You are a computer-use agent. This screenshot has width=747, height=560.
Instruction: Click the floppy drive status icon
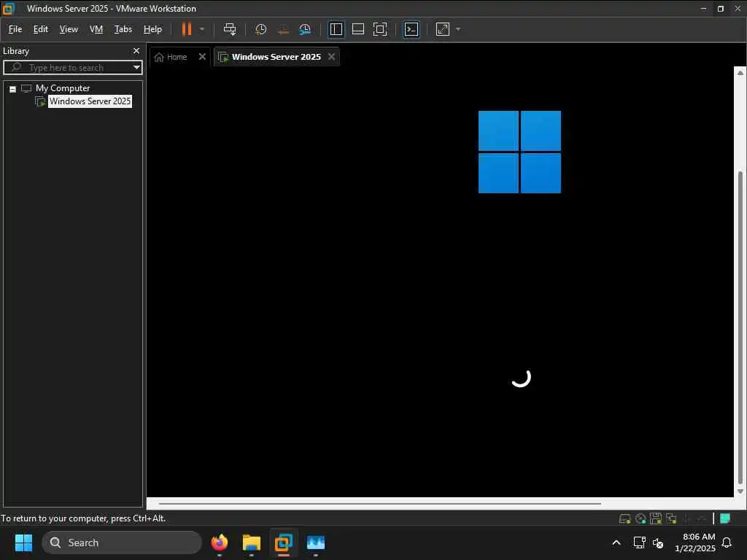click(656, 518)
